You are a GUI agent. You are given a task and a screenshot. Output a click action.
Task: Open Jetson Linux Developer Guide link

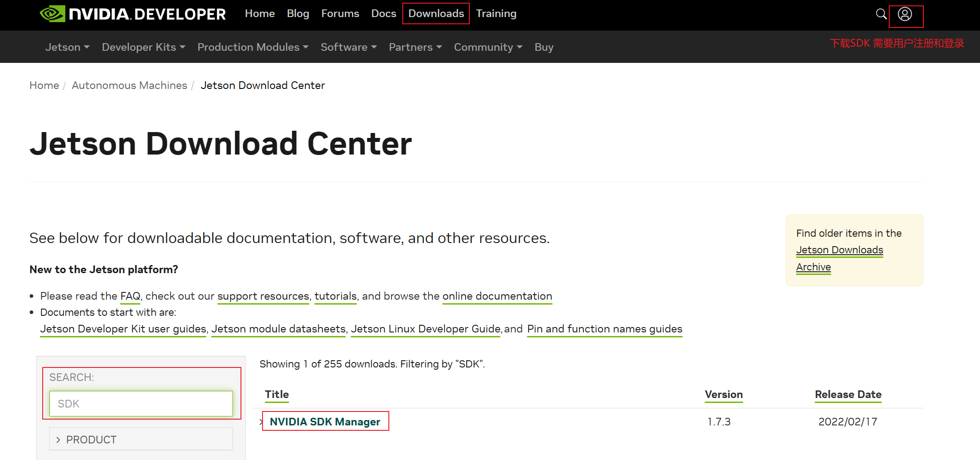426,329
